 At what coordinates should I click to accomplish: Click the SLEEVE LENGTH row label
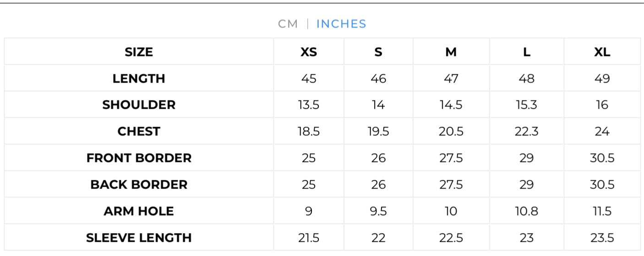[x=139, y=238]
